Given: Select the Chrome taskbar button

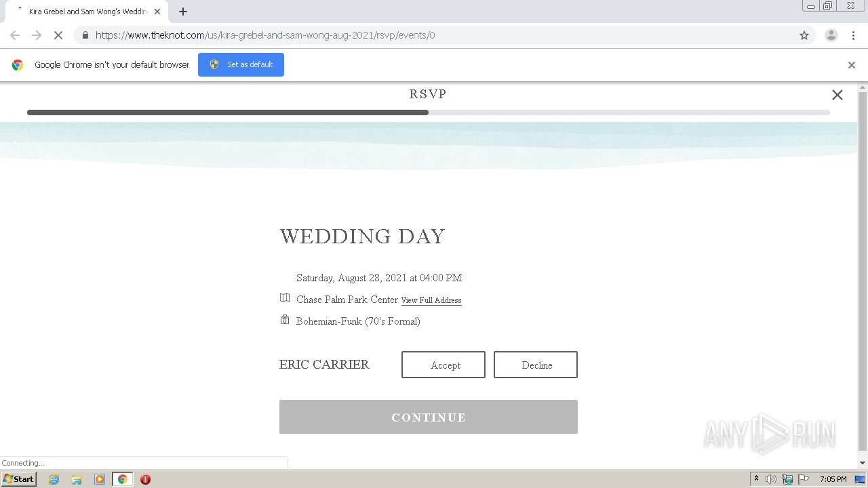Looking at the screenshot, I should [122, 479].
